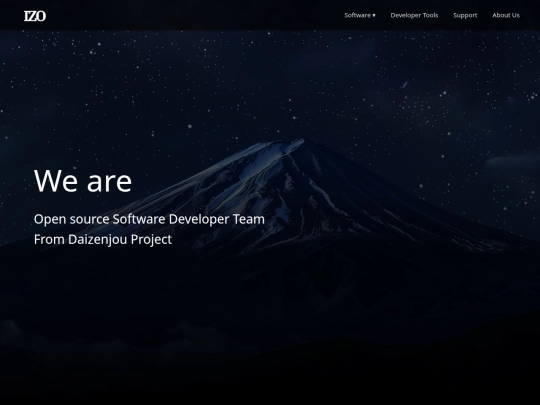The image size is (540, 405).
Task: Click the letter O in the IZO logo
Action: (41, 16)
